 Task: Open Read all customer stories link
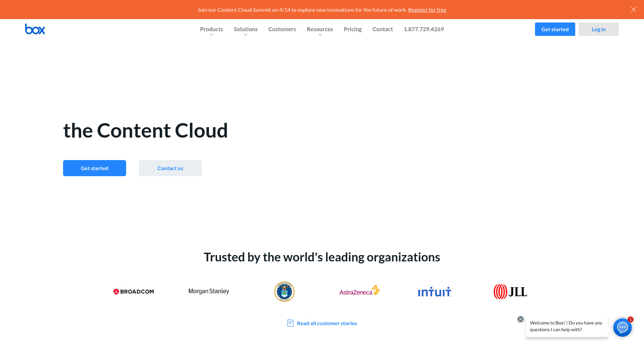coord(327,323)
